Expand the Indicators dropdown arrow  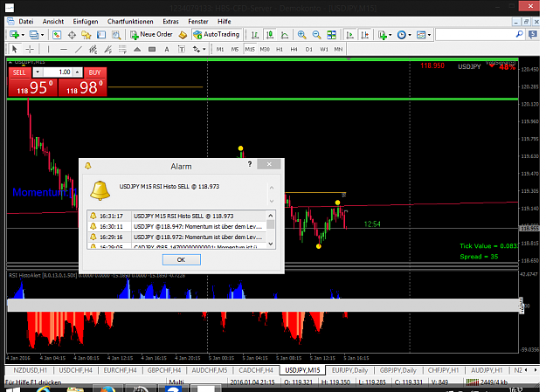pos(390,35)
